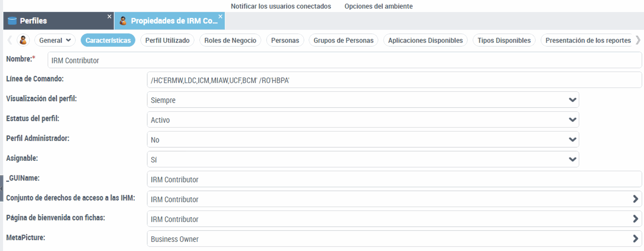
Task: Select the Propiedades de IRM Co... tab
Action: pyautogui.click(x=169, y=21)
